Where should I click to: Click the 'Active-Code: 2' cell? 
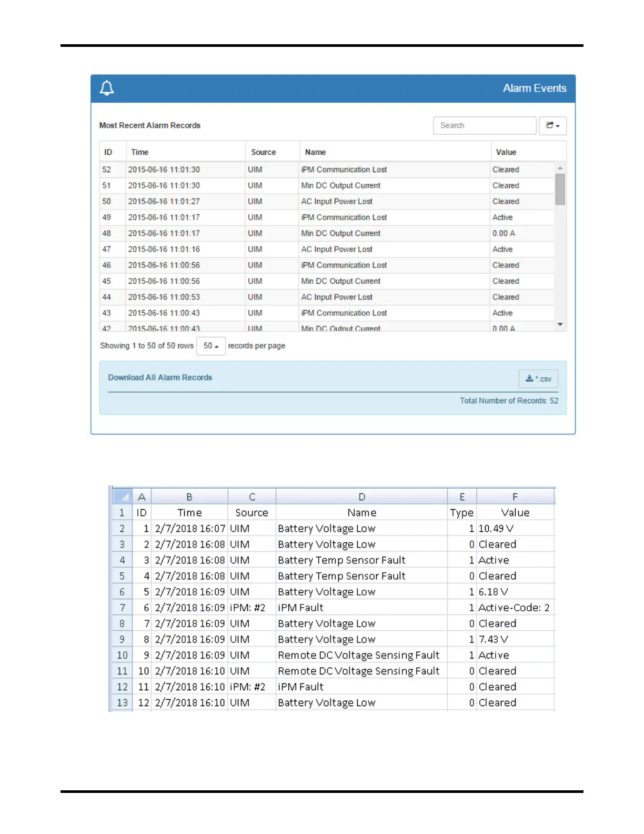coord(515,608)
